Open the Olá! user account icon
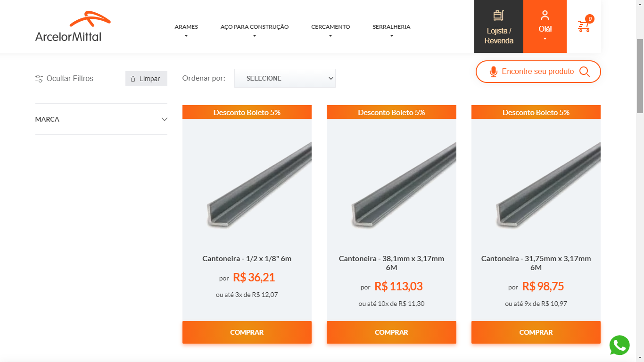The height and width of the screenshot is (362, 644). point(545,16)
